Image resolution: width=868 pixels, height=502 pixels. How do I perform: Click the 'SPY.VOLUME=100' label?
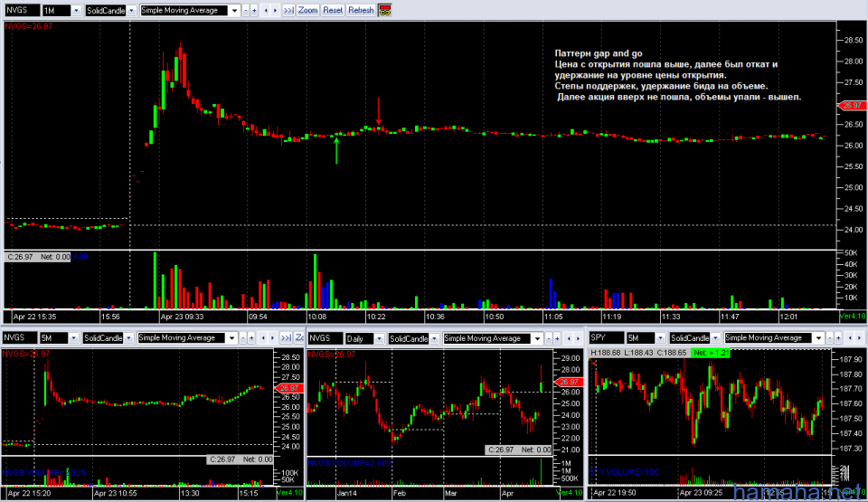(x=625, y=472)
